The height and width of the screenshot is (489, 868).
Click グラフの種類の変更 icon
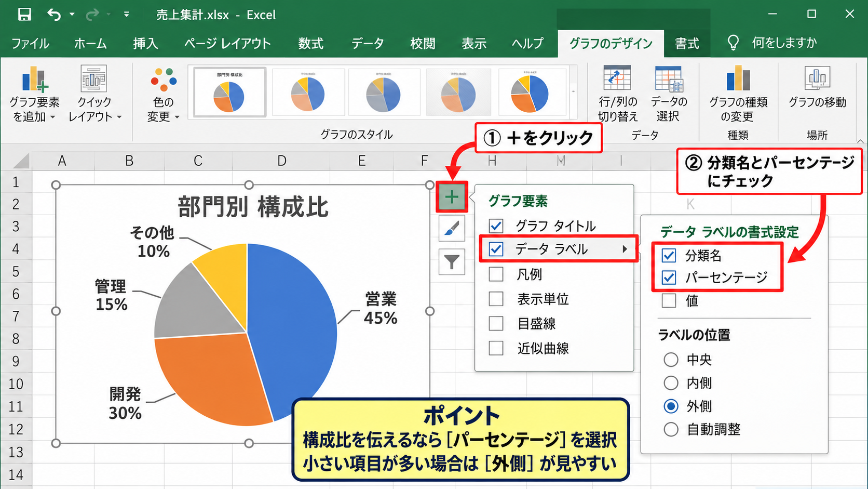738,79
